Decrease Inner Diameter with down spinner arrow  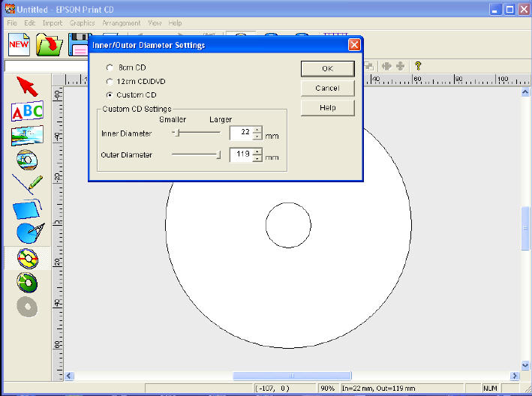(257, 136)
